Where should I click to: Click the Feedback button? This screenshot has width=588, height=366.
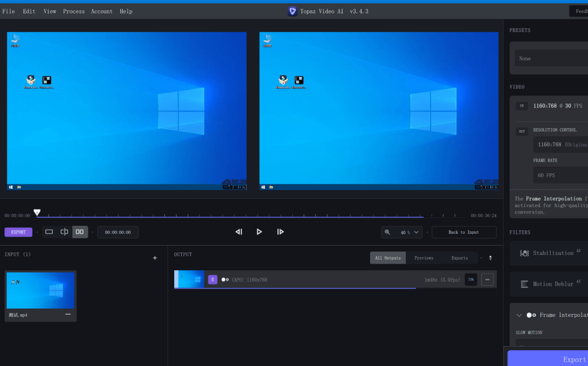579,11
